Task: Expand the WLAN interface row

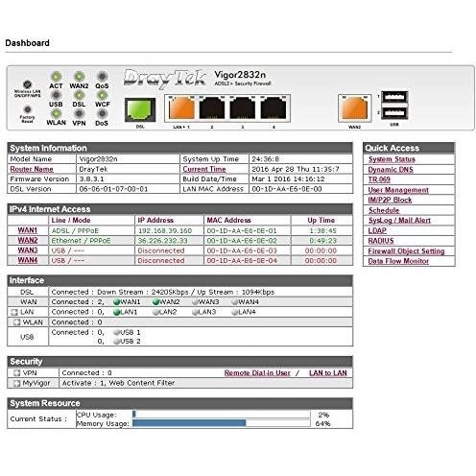Action: click(x=17, y=322)
